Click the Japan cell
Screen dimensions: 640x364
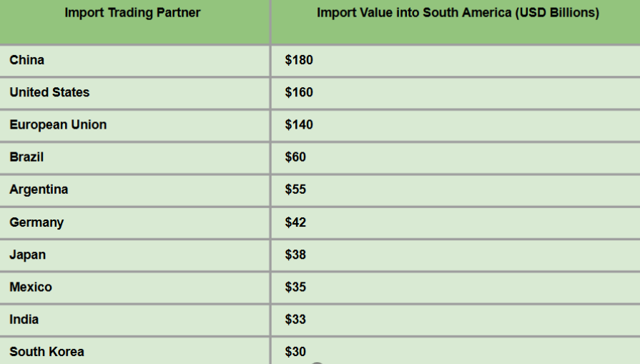pyautogui.click(x=27, y=255)
